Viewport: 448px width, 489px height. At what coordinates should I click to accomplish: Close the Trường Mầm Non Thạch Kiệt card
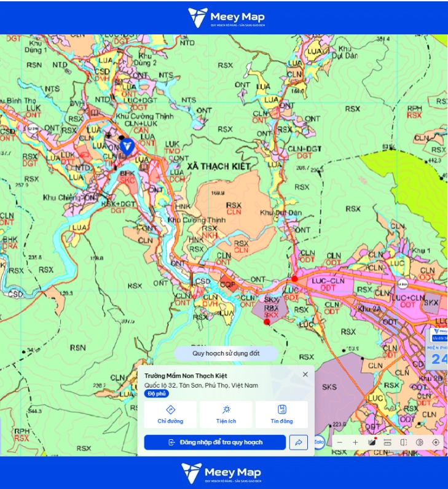(x=305, y=374)
